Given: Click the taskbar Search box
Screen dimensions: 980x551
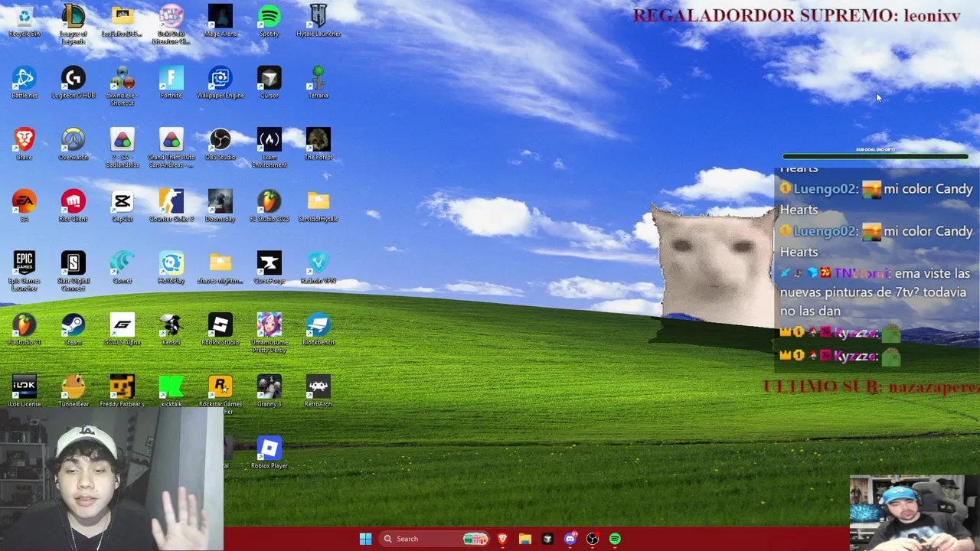Looking at the screenshot, I should [x=435, y=539].
